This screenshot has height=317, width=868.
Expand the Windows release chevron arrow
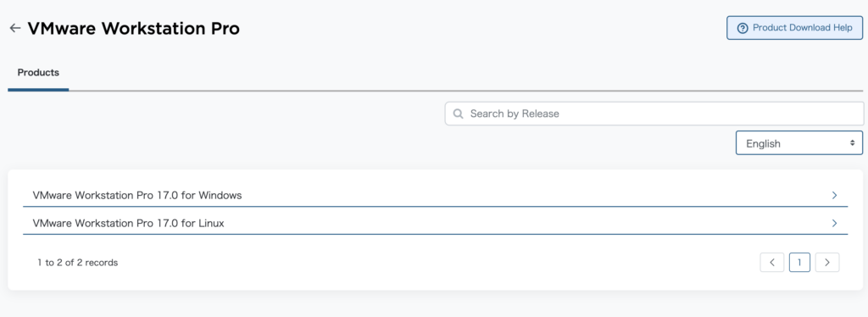pyautogui.click(x=834, y=195)
